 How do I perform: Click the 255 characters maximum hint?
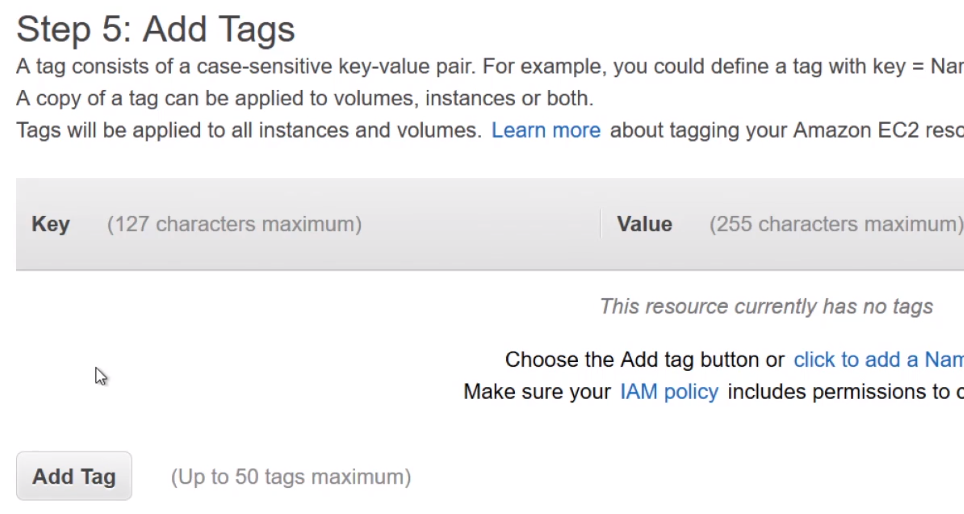[x=836, y=224]
